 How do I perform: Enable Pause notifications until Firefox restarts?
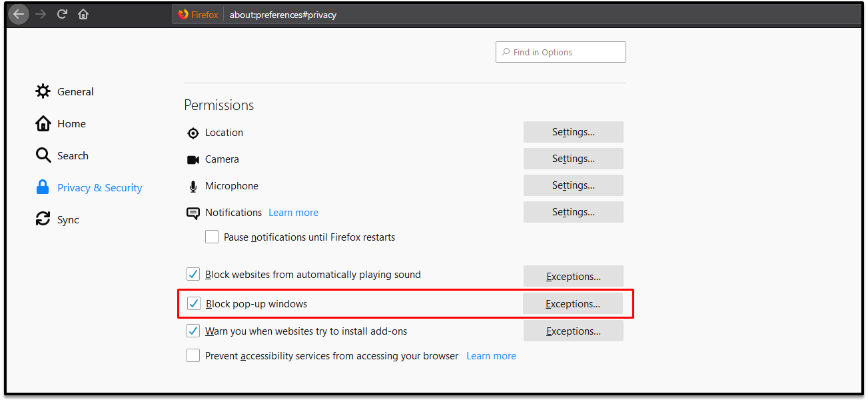tap(212, 237)
